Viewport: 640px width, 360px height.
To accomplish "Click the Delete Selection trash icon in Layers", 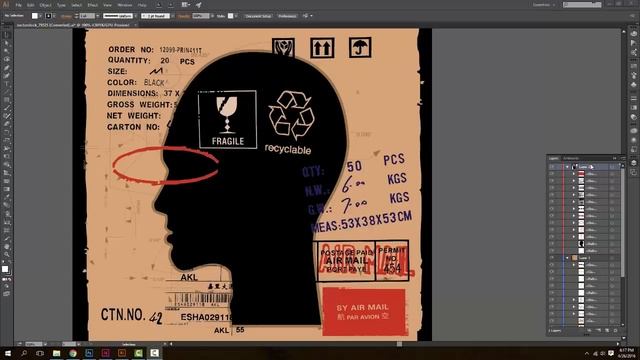I will click(616, 330).
